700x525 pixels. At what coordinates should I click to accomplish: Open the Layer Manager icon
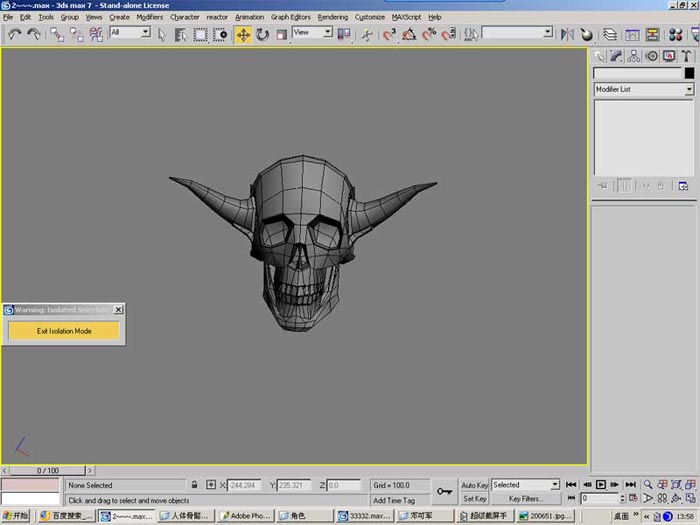coord(610,34)
